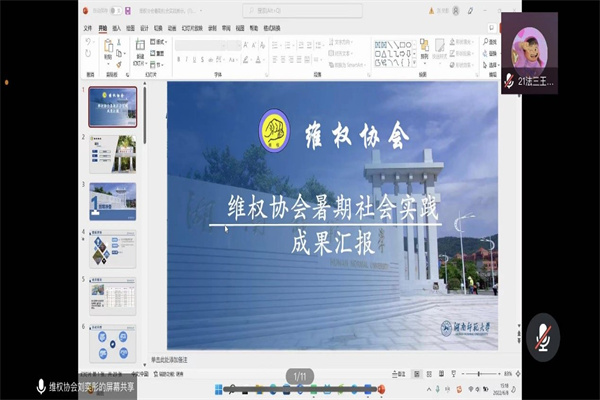Select slide 2 thumbnail in the panel

pyautogui.click(x=113, y=153)
